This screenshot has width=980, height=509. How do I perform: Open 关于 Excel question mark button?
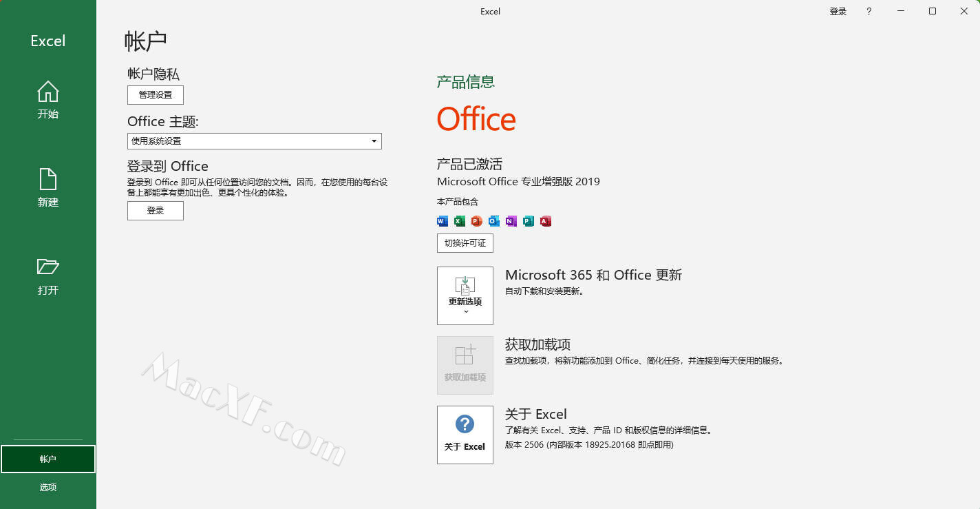(465, 435)
